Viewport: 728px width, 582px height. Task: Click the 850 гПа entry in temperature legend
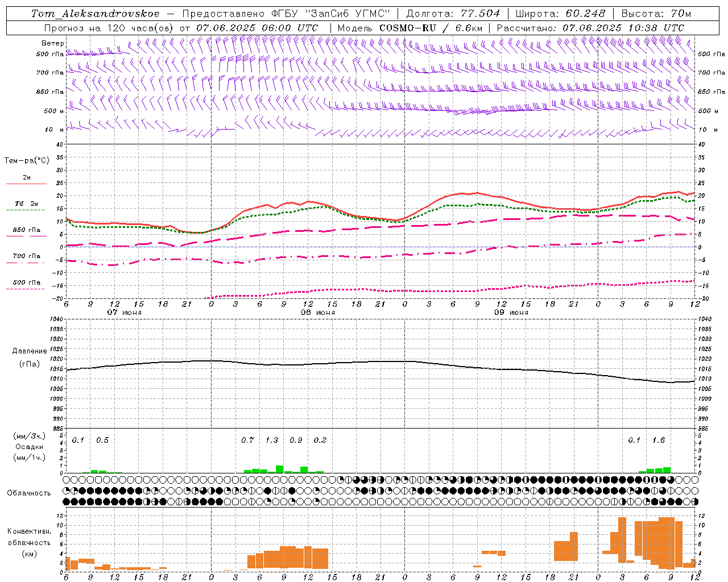[27, 230]
